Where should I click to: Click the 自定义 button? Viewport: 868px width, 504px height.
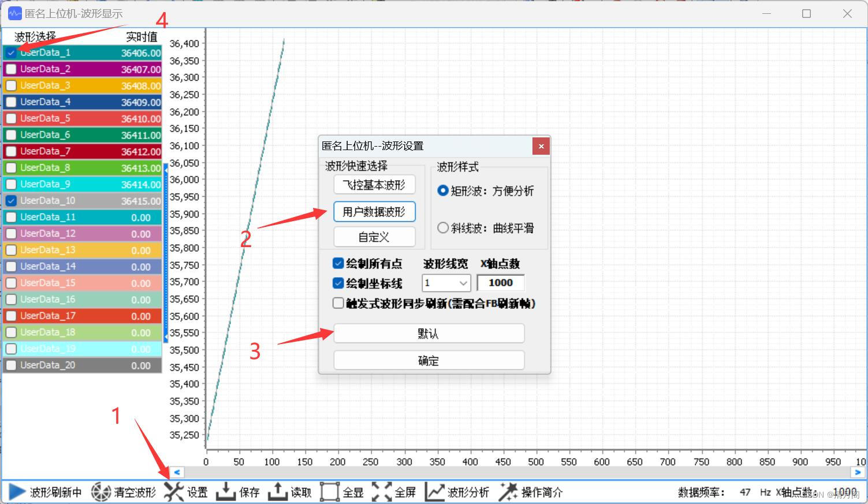[374, 237]
